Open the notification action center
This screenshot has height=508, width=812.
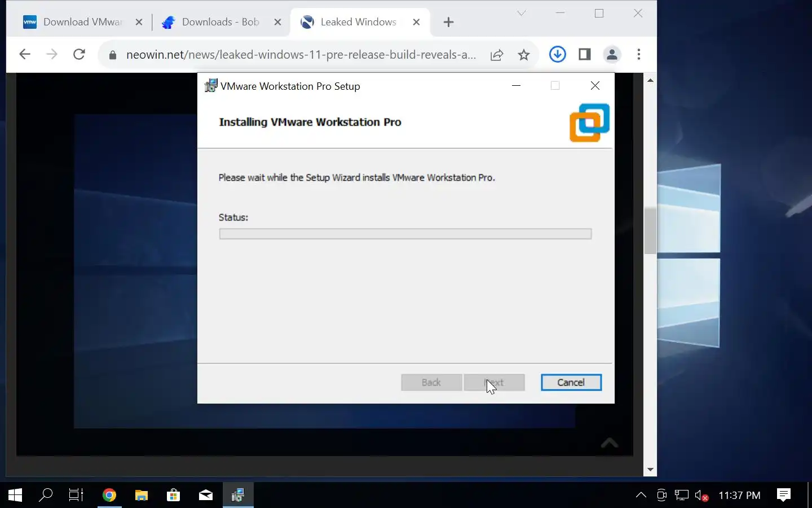[x=784, y=495]
